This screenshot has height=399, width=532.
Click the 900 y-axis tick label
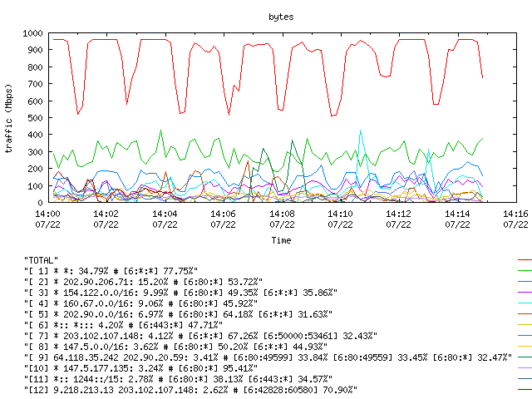[35, 50]
